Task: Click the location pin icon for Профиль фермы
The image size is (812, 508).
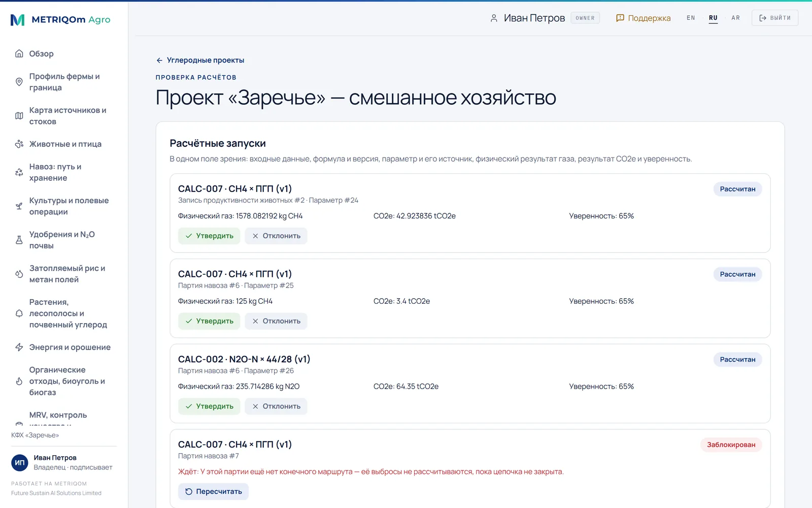Action: [x=19, y=82]
